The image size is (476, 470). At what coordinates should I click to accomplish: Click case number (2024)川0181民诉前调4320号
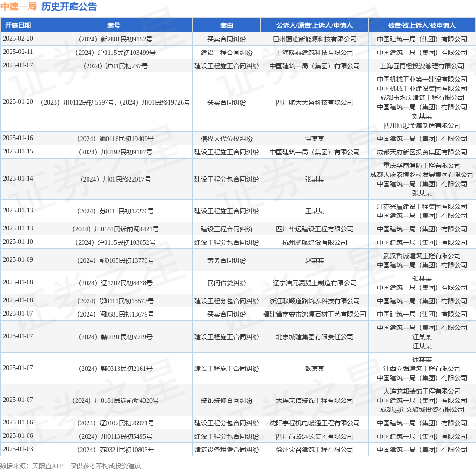115,400
